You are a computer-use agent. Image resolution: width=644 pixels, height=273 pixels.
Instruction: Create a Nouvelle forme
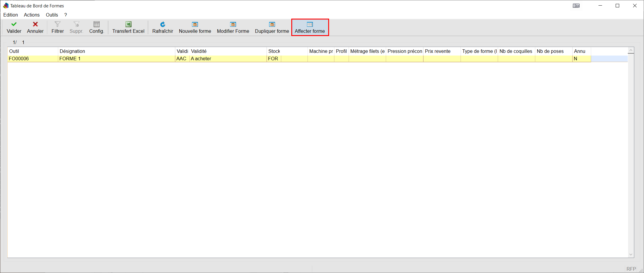[195, 27]
